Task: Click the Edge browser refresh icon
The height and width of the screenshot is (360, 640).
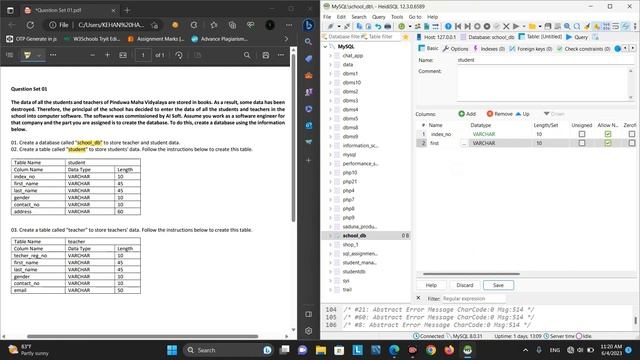Action: click(30, 25)
